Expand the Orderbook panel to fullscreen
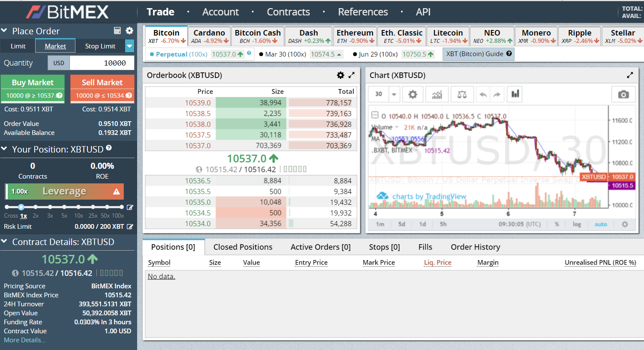 [x=351, y=75]
